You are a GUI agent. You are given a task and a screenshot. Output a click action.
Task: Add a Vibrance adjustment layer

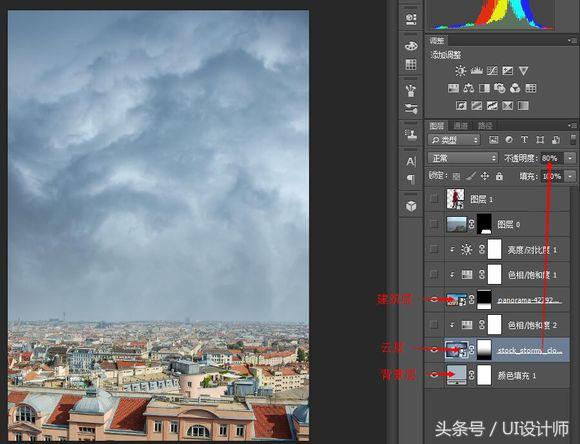(x=523, y=71)
